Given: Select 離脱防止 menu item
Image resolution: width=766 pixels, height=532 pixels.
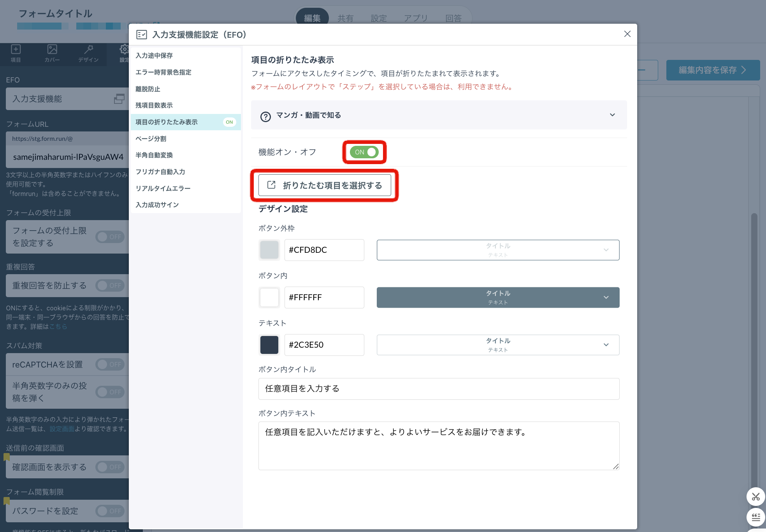Looking at the screenshot, I should tap(185, 89).
